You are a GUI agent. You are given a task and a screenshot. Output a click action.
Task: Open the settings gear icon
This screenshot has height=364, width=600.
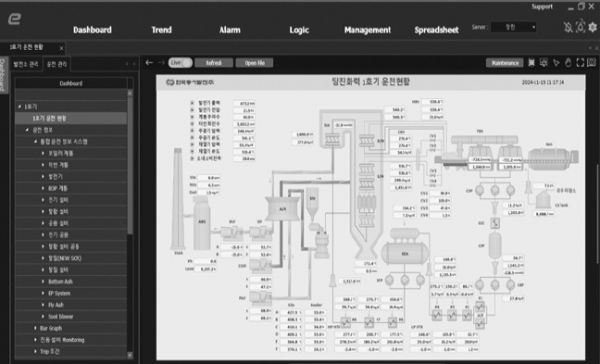[x=593, y=27]
